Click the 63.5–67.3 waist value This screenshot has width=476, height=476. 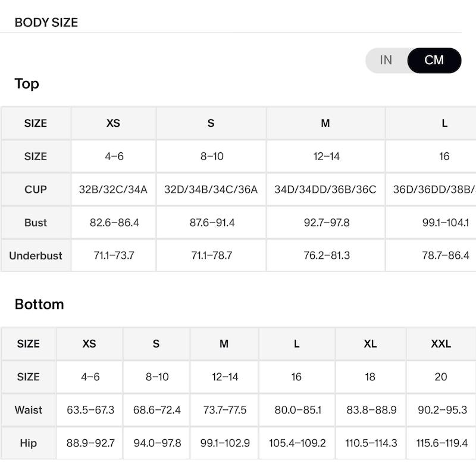pos(90,410)
